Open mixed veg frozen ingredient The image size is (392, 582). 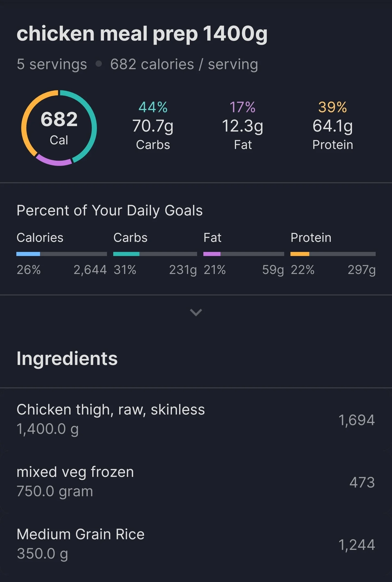point(196,482)
